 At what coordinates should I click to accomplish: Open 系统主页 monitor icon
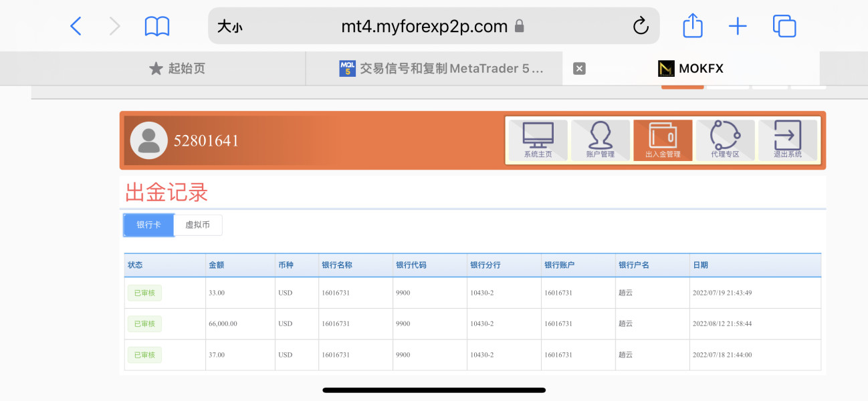coord(538,140)
